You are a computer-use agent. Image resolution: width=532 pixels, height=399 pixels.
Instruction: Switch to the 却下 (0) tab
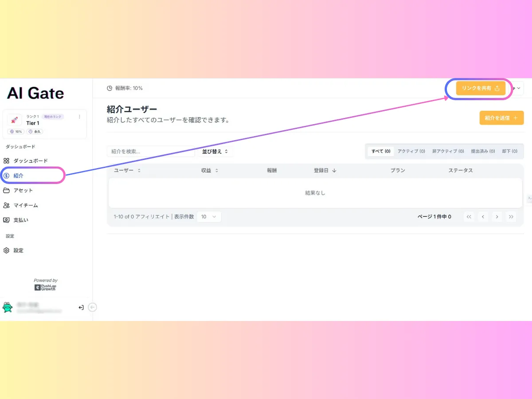pyautogui.click(x=510, y=151)
